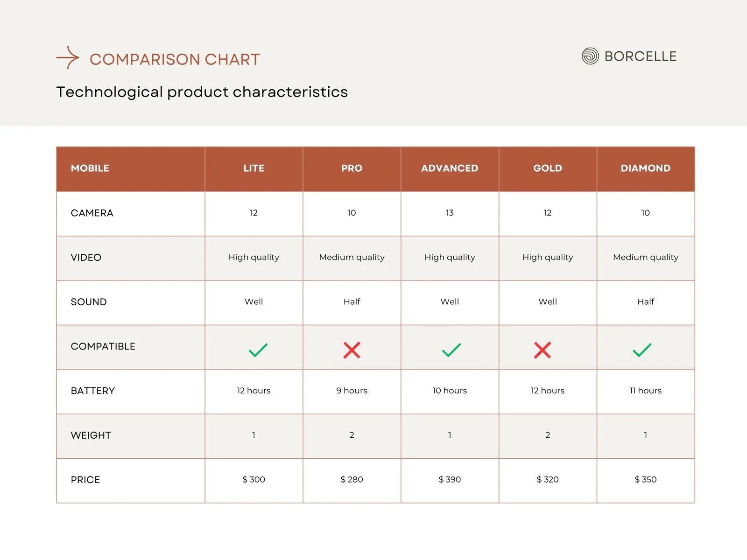Click the Technological product characteristics subtitle
Viewport: 747px width, 560px height.
(202, 92)
